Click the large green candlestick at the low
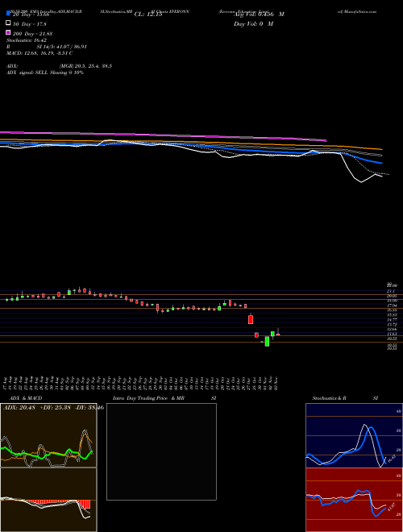Image resolution: width=403 pixels, height=532 pixels. [267, 341]
